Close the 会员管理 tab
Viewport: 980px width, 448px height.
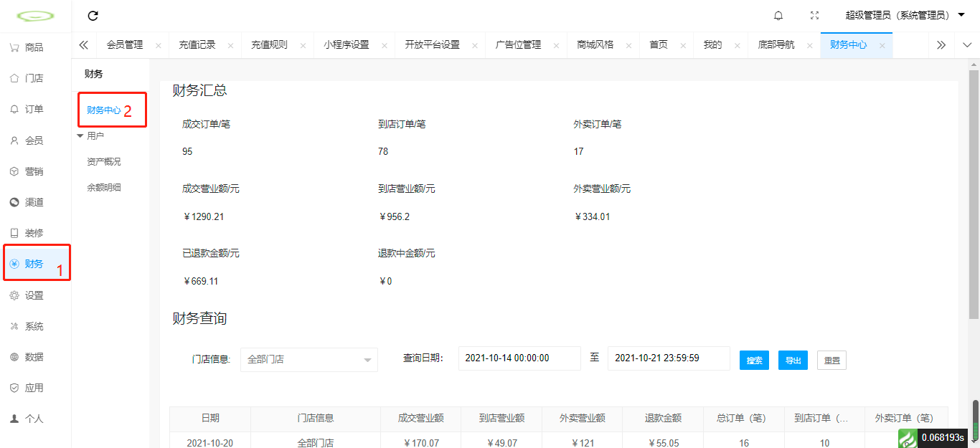(x=158, y=45)
